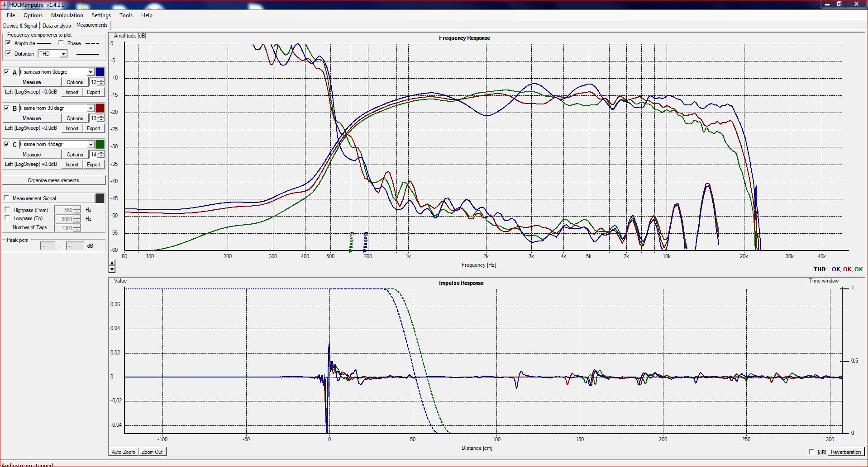Expand measurement C name dropdown
The image size is (868, 467).
click(x=91, y=144)
